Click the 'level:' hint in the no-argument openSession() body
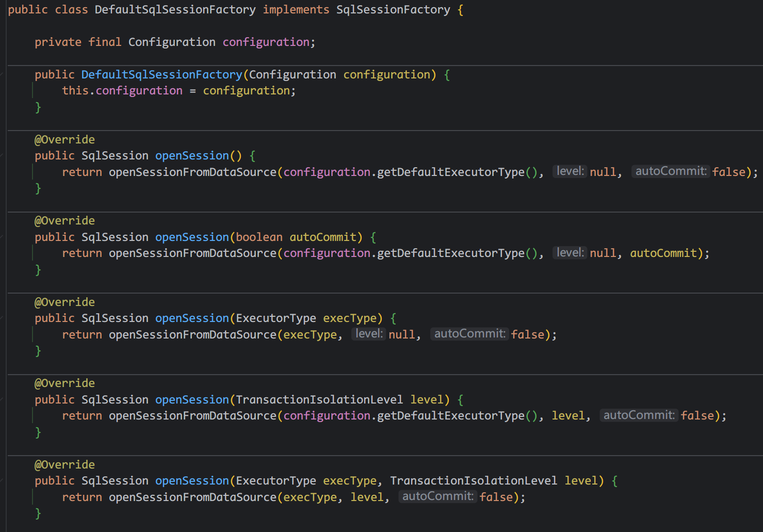 [x=570, y=171]
